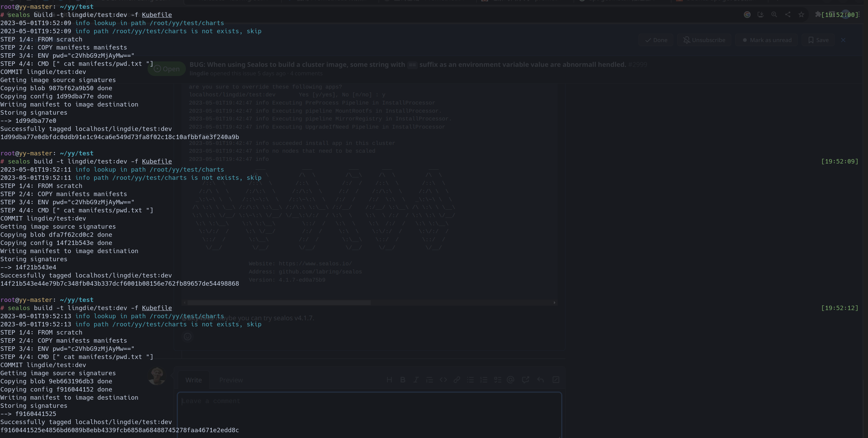
Task: Select the Write tab
Action: [x=193, y=380]
